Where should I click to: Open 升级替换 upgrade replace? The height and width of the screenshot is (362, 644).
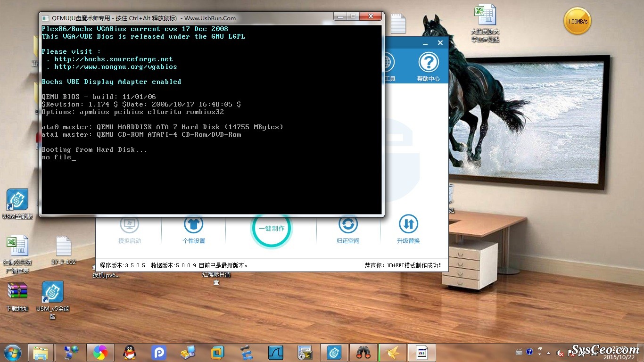(408, 230)
